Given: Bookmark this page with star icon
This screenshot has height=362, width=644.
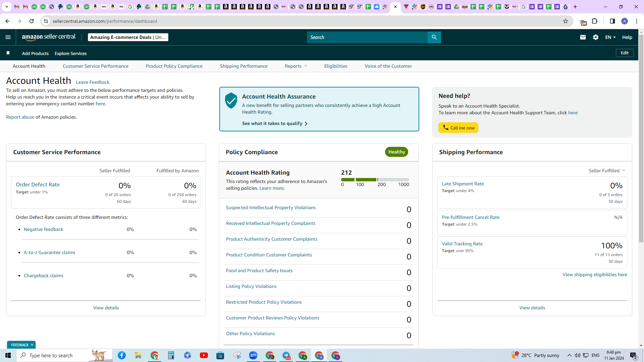Looking at the screenshot, I should click(566, 21).
